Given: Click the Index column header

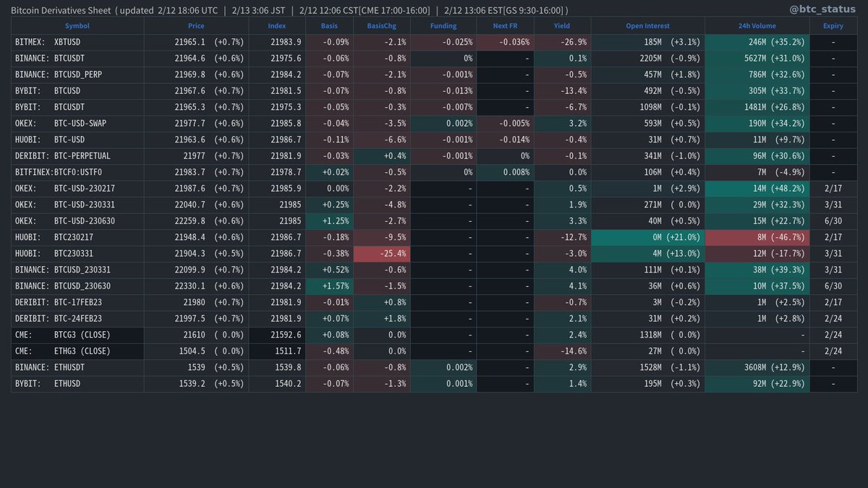Looking at the screenshot, I should pyautogui.click(x=277, y=26).
